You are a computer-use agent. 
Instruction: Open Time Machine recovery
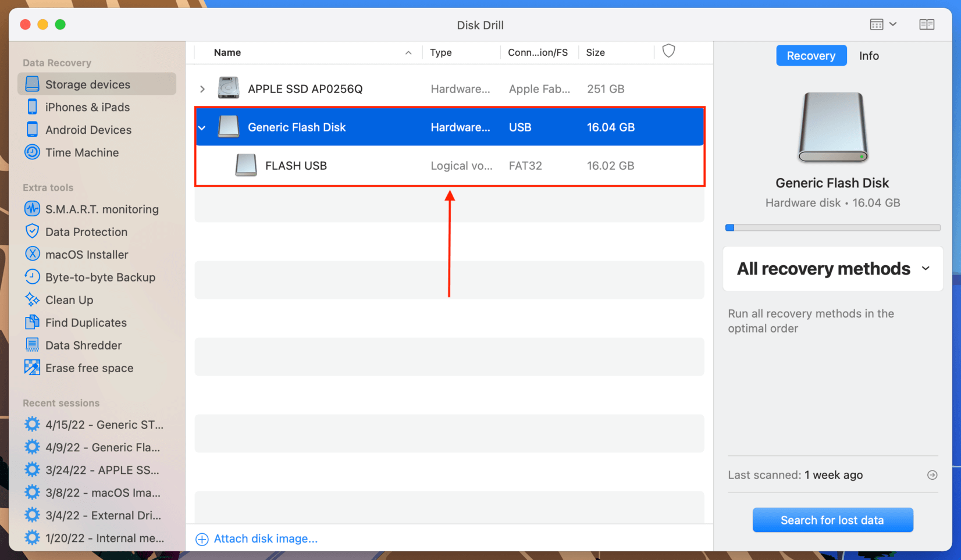tap(81, 152)
